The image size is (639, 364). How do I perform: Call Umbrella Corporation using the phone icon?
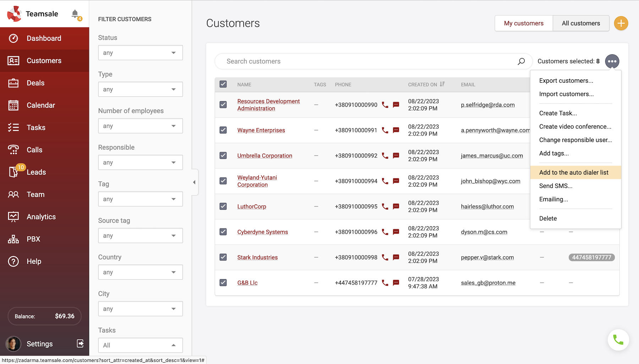pyautogui.click(x=385, y=155)
